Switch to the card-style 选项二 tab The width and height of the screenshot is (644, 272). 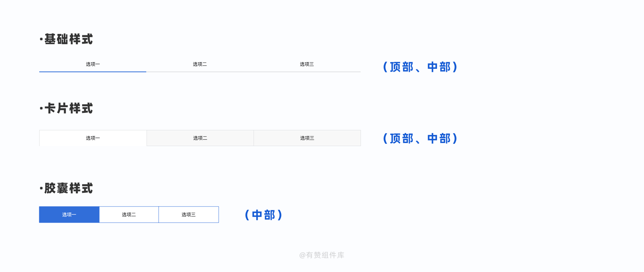[x=200, y=138]
